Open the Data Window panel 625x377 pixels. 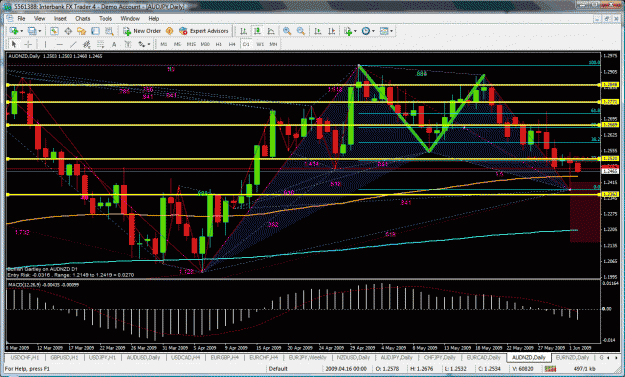click(68, 31)
